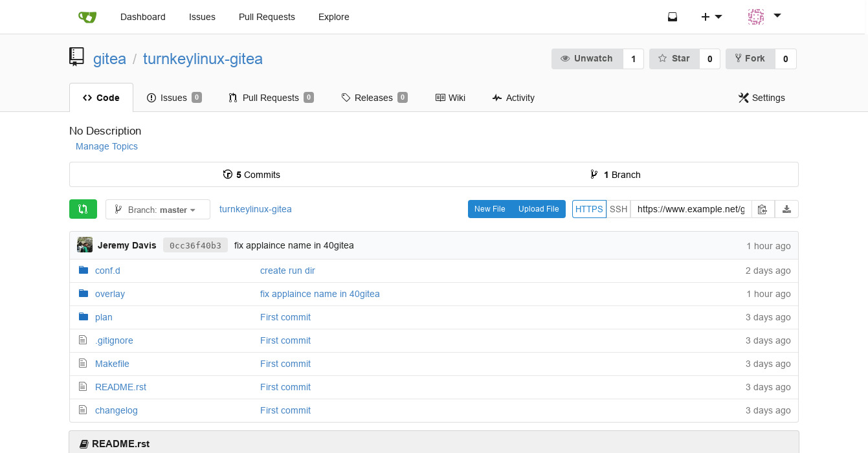Viewport: 868px width, 453px height.
Task: Click Jeremy Davis's avatar image
Action: click(x=85, y=245)
